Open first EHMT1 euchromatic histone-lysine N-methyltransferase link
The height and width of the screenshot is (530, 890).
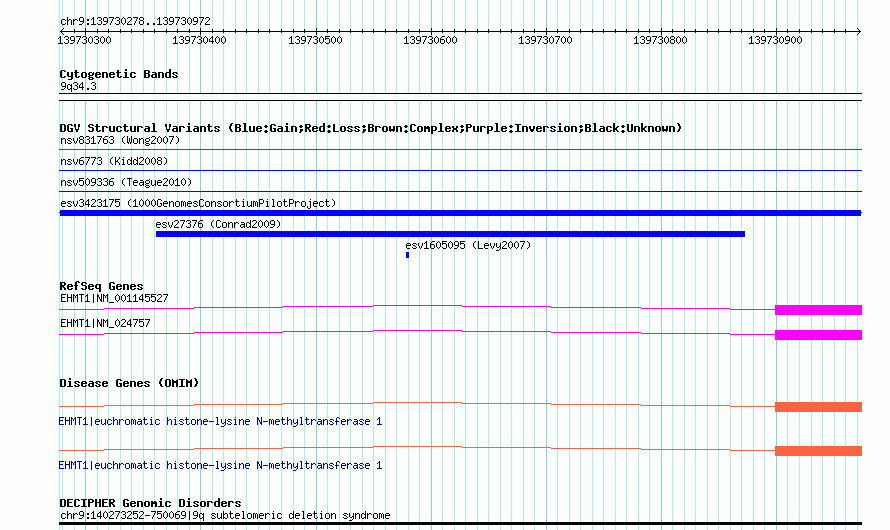220,422
